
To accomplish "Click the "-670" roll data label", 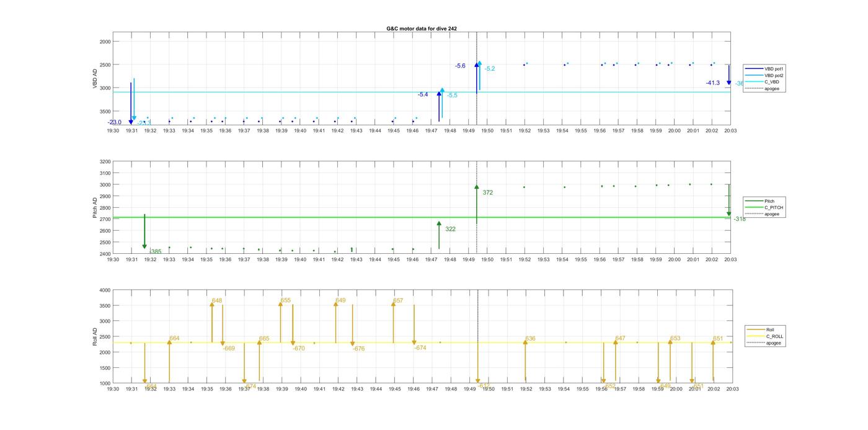I will click(x=298, y=349).
